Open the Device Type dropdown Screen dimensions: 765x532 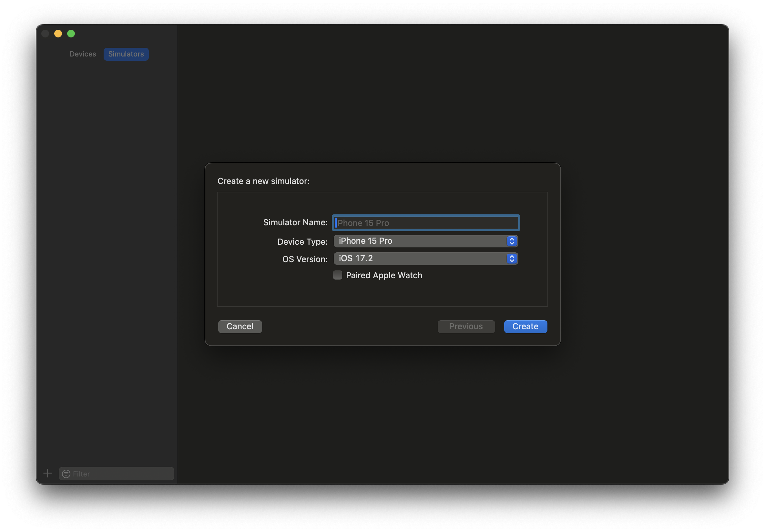tap(425, 241)
